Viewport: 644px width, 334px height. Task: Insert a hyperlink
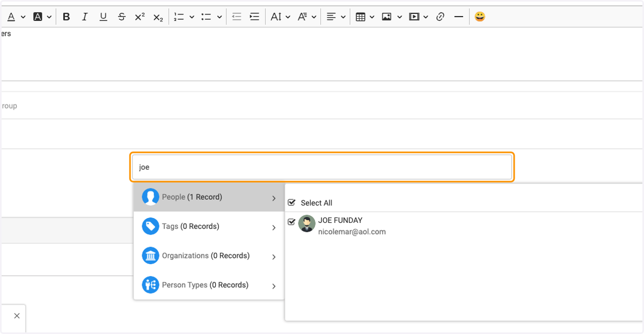440,17
